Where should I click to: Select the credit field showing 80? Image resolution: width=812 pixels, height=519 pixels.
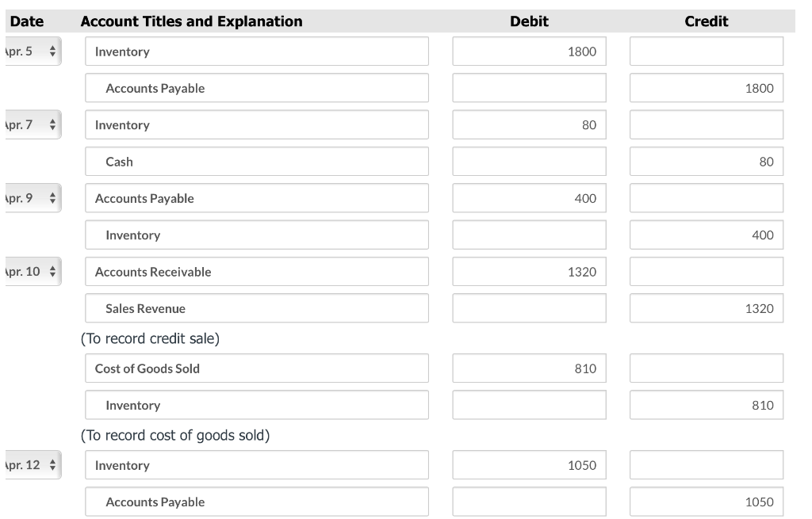point(706,162)
